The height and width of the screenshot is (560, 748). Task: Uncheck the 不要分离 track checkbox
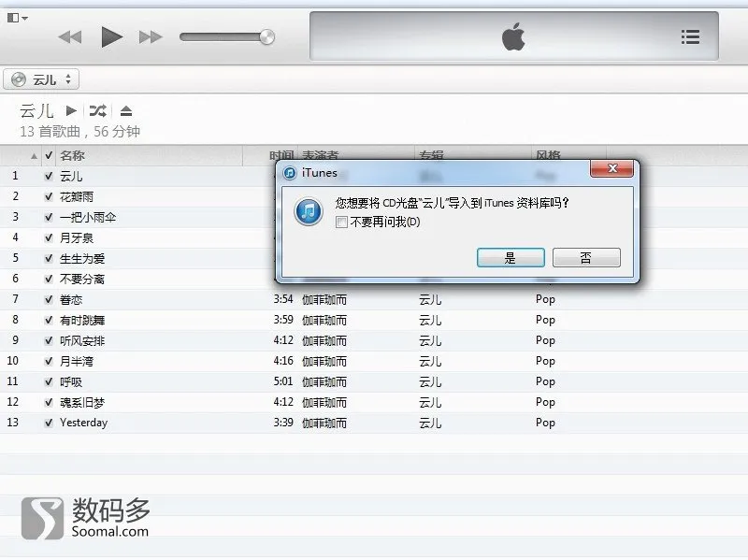(x=49, y=279)
